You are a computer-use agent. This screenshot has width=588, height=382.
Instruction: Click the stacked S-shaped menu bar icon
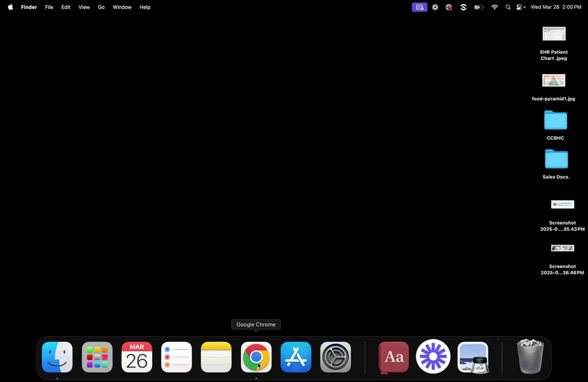(464, 7)
